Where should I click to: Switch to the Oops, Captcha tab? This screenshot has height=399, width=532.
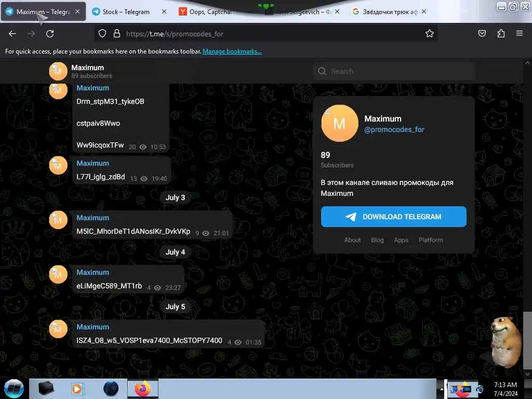(x=210, y=12)
